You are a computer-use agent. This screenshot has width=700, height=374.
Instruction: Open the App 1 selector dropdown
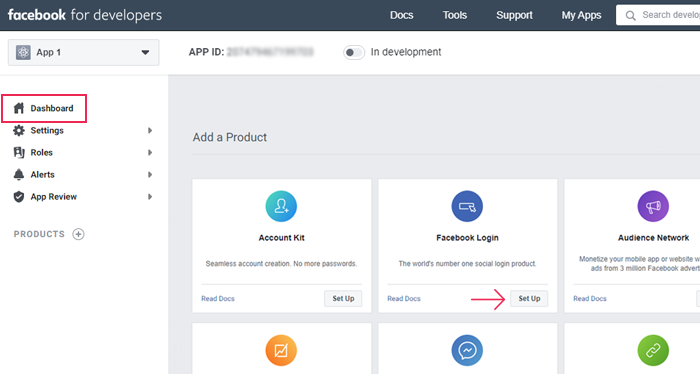[x=83, y=52]
